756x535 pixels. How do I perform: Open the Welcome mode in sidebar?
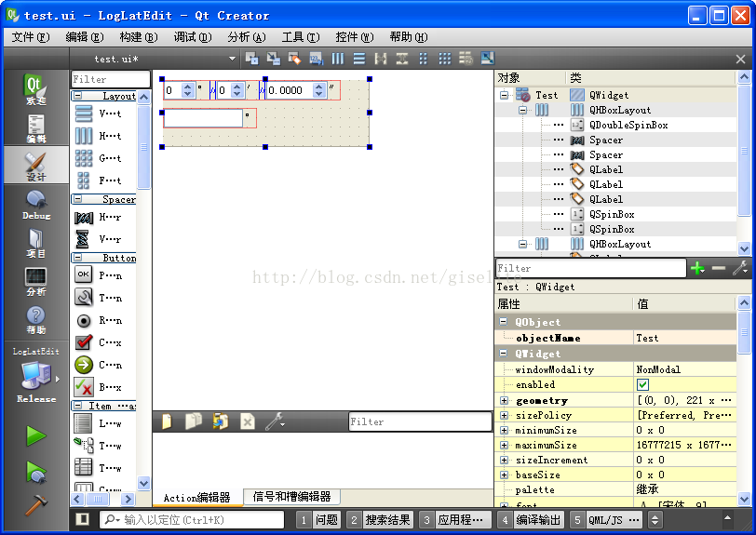(x=35, y=89)
